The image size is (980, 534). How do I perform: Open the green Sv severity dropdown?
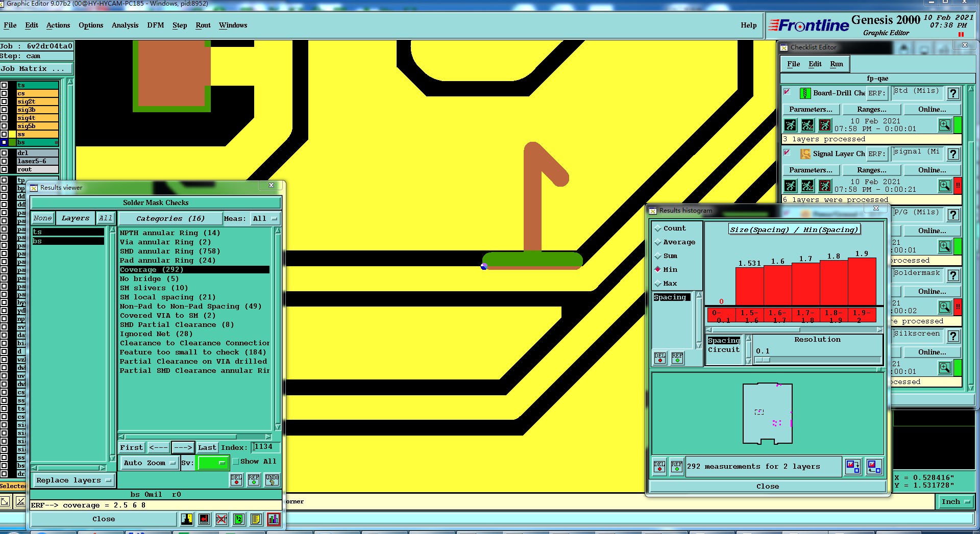point(213,463)
